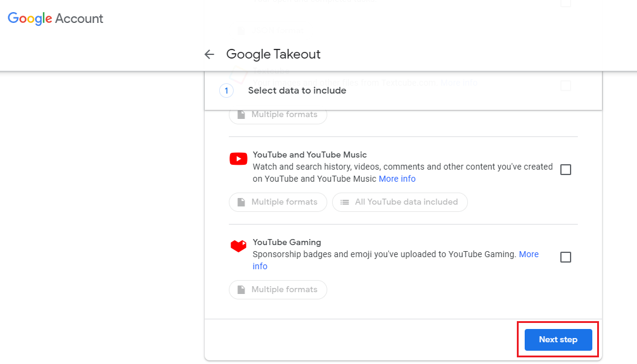Open More info link for YouTube Gaming
The height and width of the screenshot is (364, 637).
[528, 254]
